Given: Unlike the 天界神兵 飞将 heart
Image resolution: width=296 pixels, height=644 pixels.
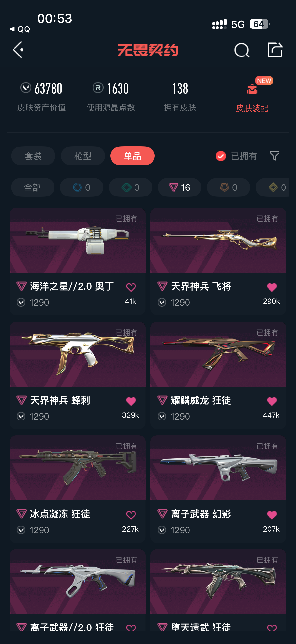Looking at the screenshot, I should tap(272, 287).
